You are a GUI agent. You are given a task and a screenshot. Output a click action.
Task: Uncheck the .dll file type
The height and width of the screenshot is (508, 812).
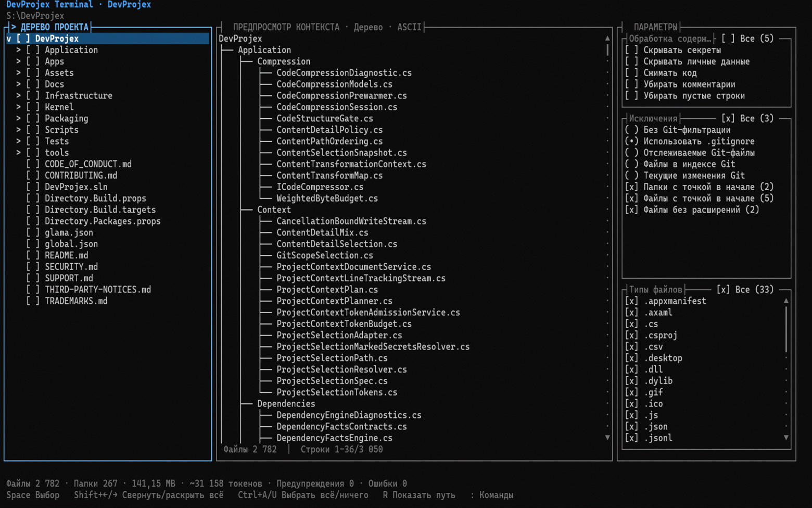click(x=631, y=369)
